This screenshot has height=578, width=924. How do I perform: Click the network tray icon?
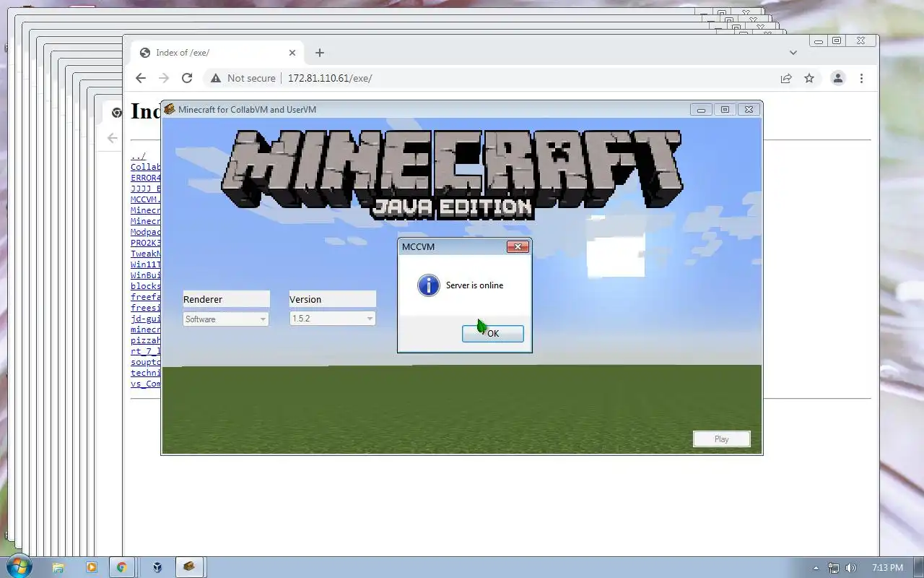coord(834,568)
